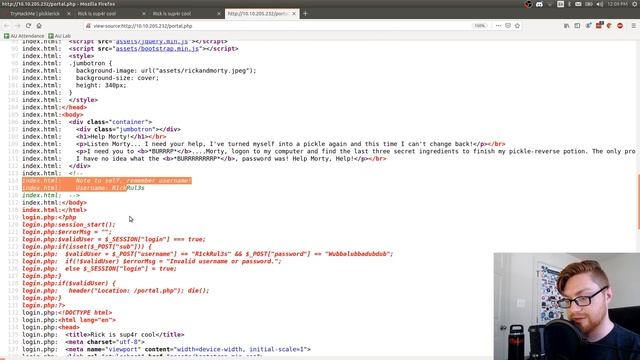Viewport: 640px width, 360px height.
Task: Close the active portal.php tab
Action: [x=294, y=13]
